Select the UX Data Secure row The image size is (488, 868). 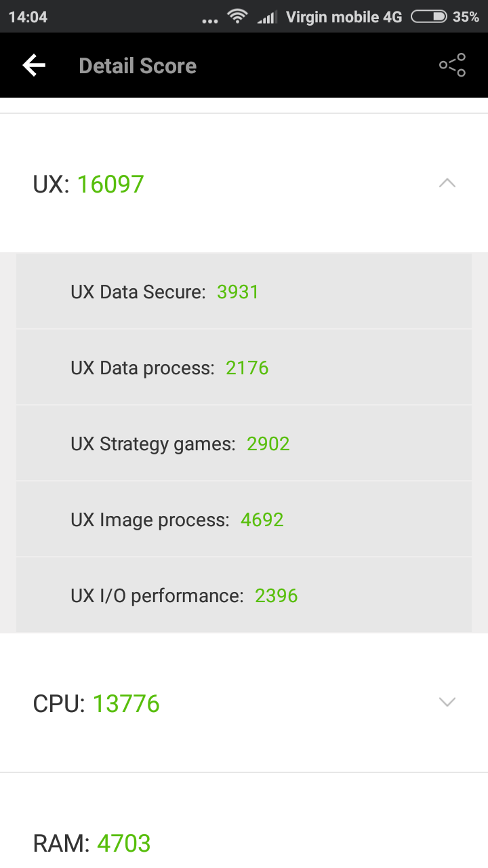(x=244, y=292)
